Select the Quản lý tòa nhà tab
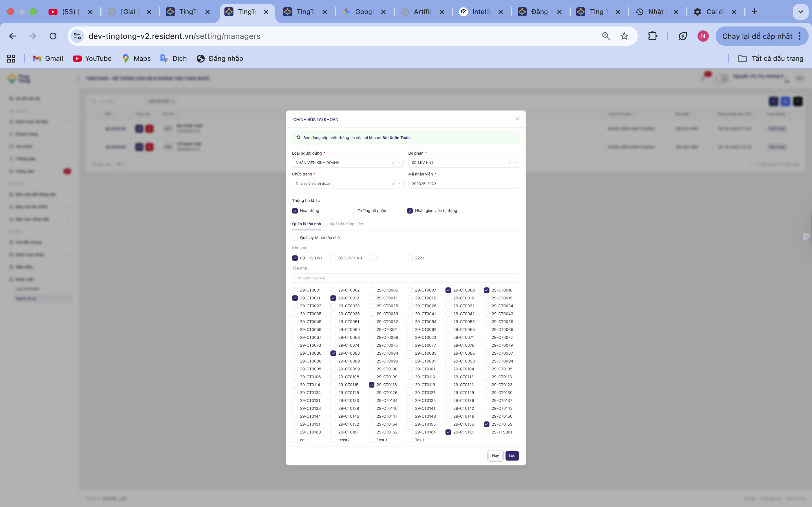812x507 pixels. point(306,224)
